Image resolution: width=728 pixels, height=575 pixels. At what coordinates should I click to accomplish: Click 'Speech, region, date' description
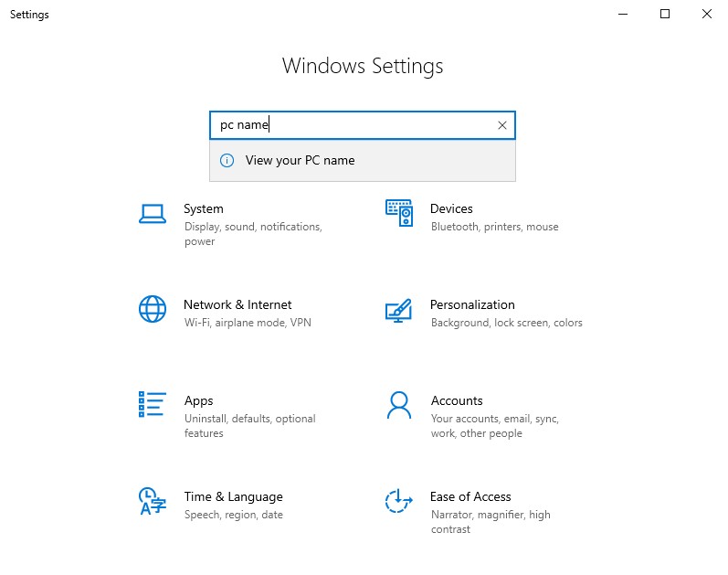(x=234, y=515)
